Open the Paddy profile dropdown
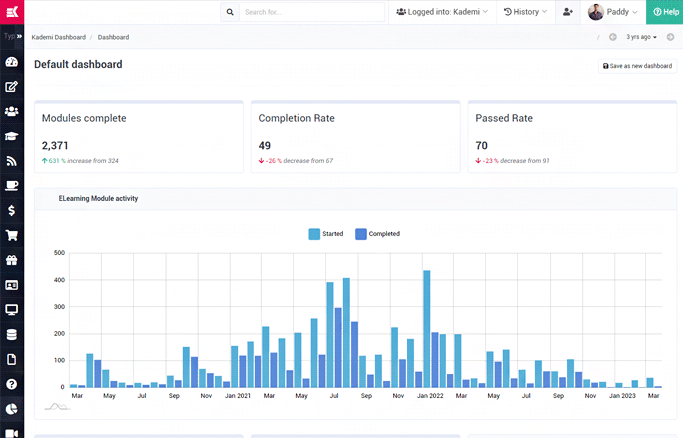This screenshot has height=438, width=683. 612,12
